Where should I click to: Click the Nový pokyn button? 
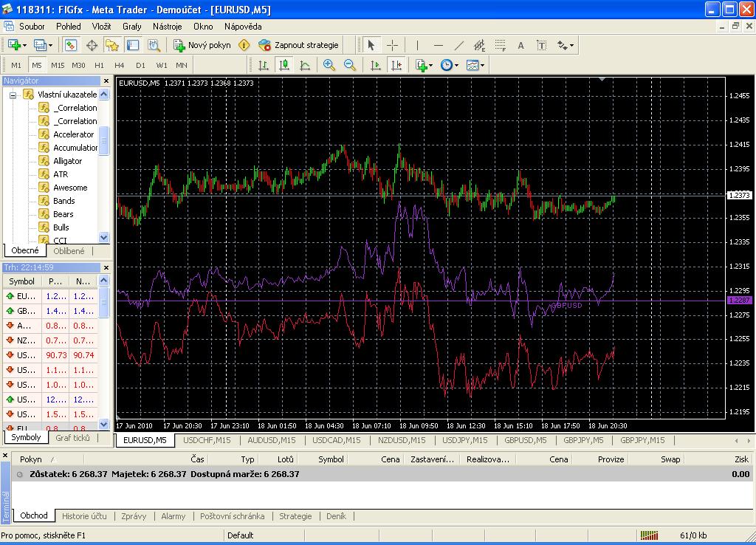tap(202, 45)
